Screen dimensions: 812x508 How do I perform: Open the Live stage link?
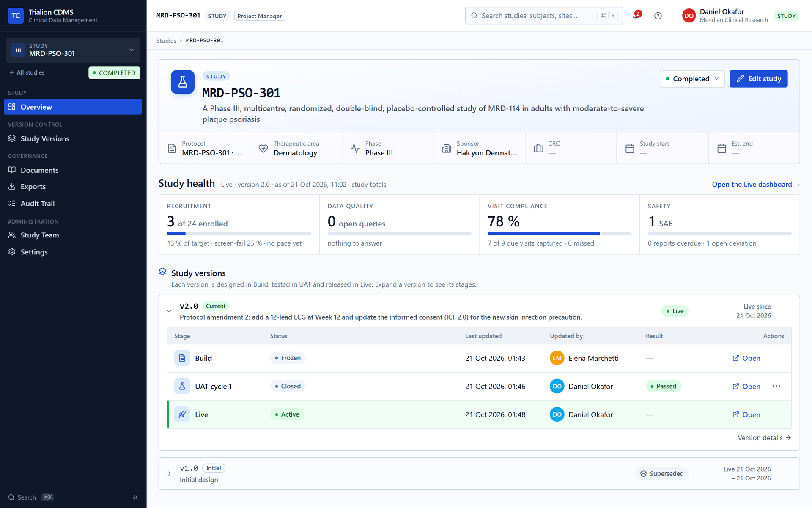click(x=746, y=414)
